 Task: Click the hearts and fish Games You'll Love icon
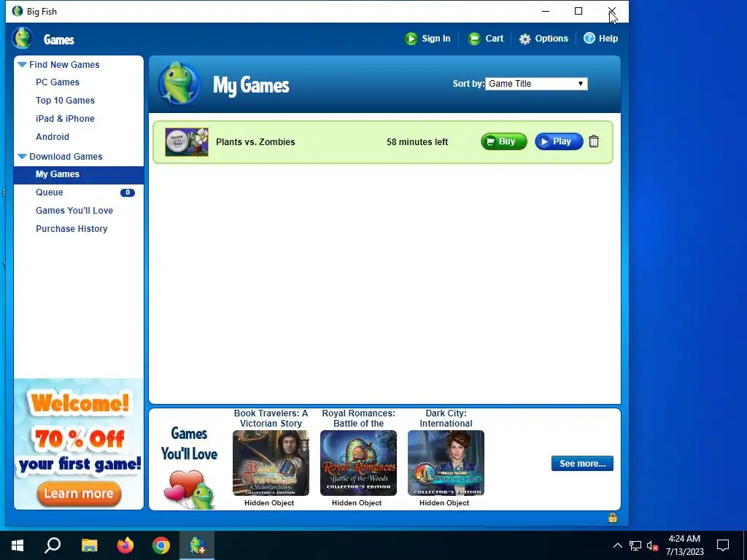point(189,489)
